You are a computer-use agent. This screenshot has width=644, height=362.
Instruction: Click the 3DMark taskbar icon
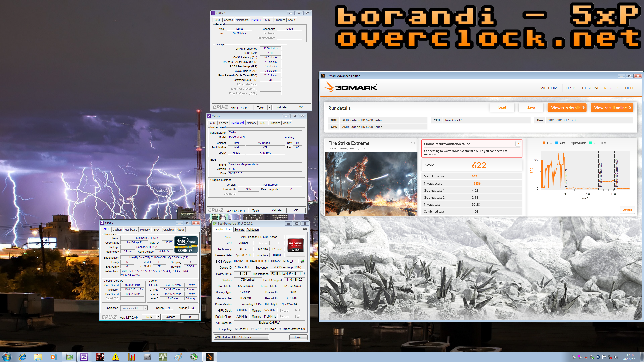coord(209,357)
